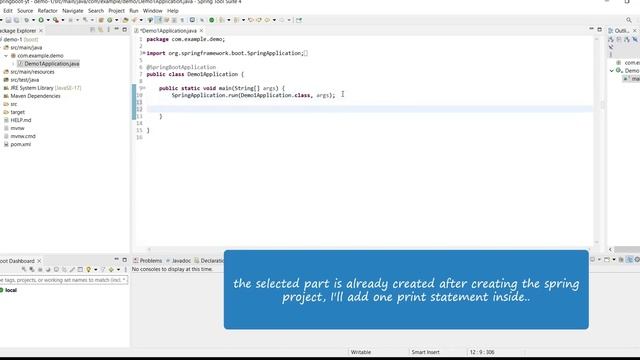
Task: Open the Run menu
Action: point(134,11)
